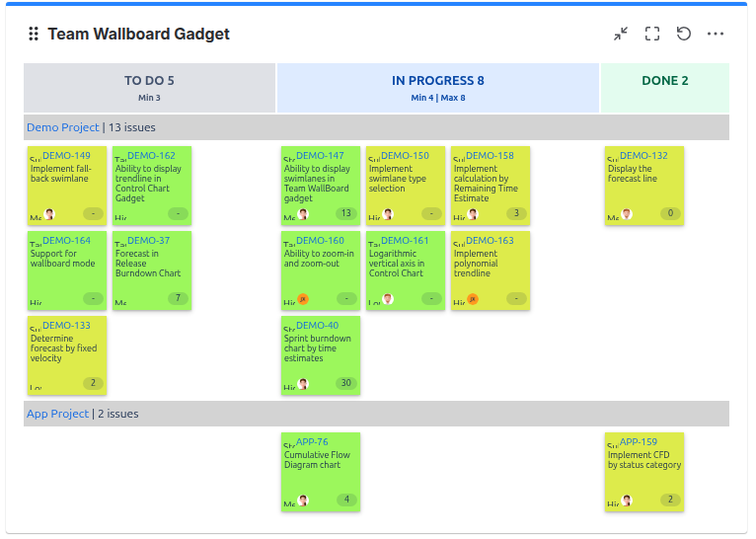Open issue APP-159 link

pyautogui.click(x=639, y=442)
